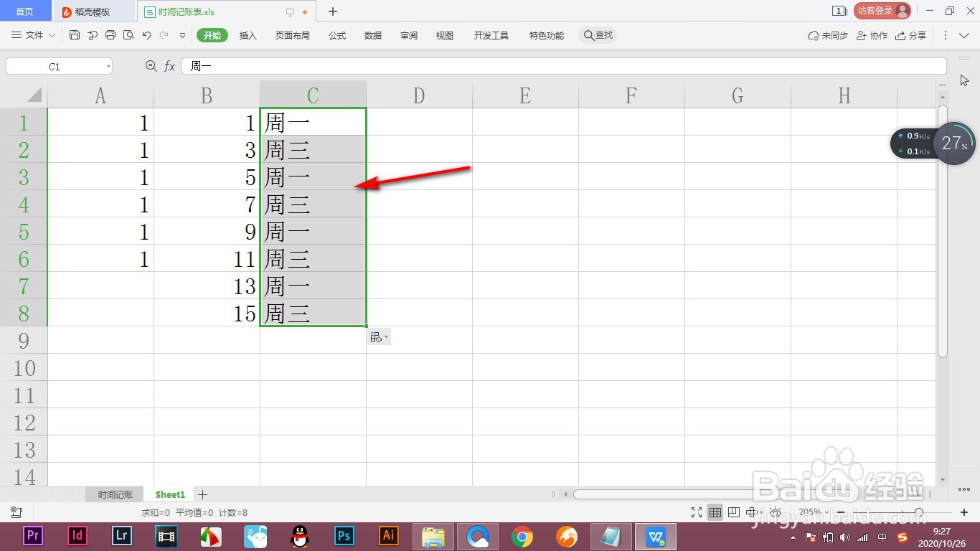Click the status bar macro record icon

[16, 512]
